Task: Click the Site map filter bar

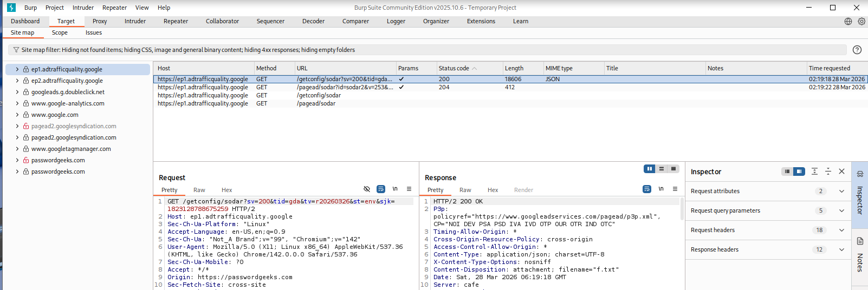Action: (427, 50)
